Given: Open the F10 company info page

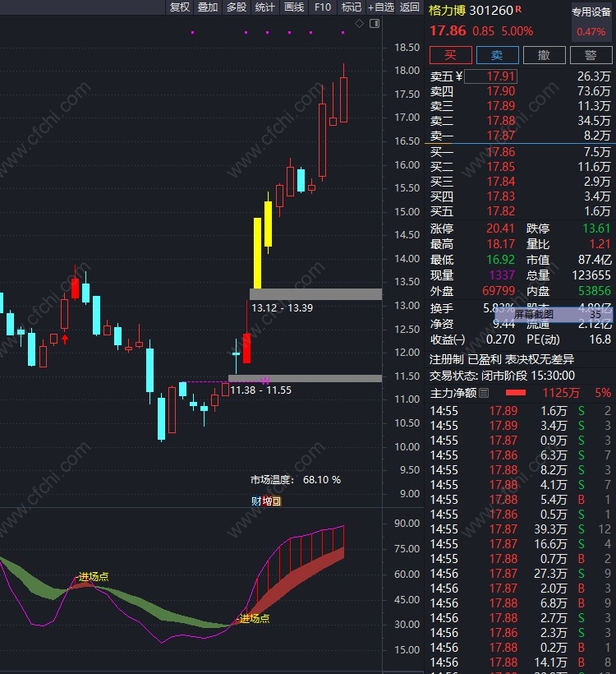Looking at the screenshot, I should 323,7.
